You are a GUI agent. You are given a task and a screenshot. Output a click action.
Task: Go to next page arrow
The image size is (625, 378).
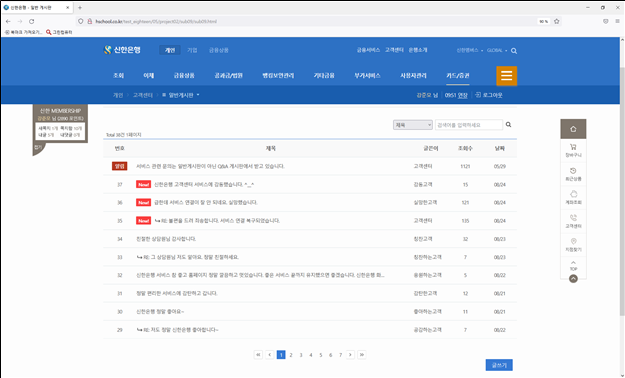350,354
